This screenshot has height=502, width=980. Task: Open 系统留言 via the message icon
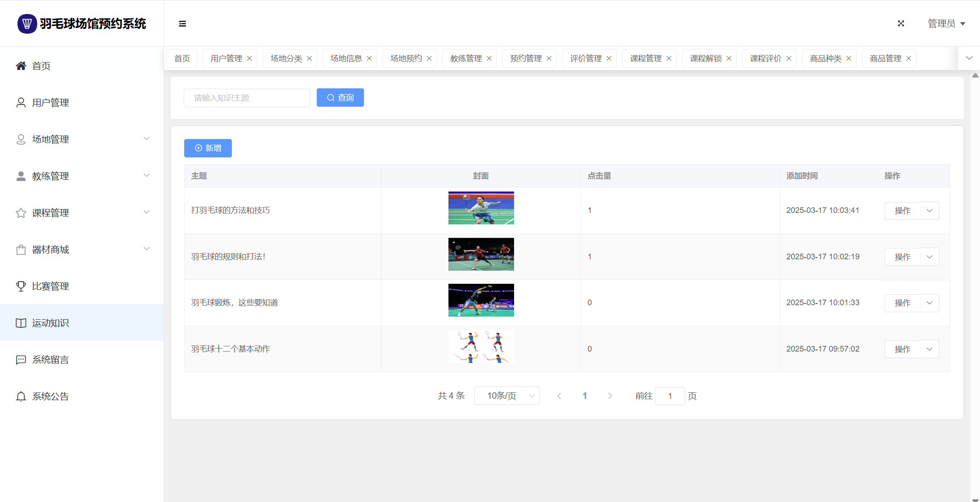click(21, 360)
